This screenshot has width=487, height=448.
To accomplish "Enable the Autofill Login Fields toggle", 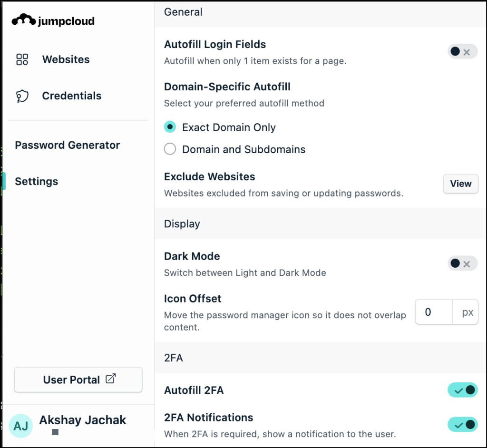I will coord(462,51).
